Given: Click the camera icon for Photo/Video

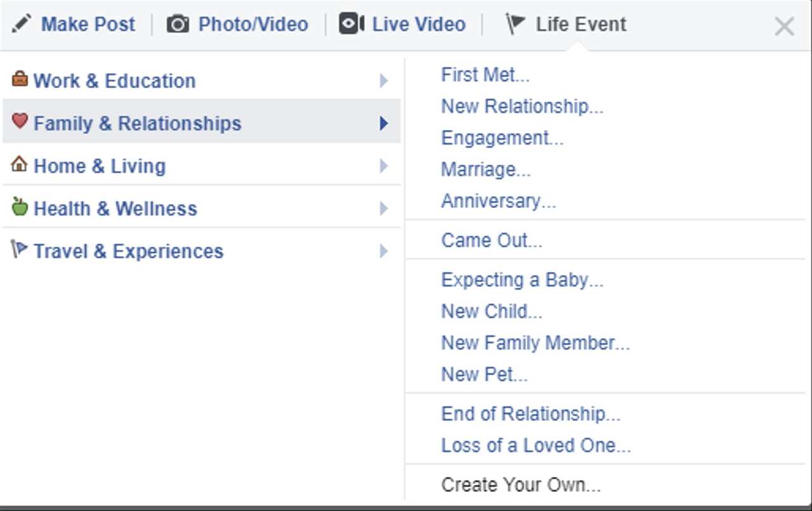Looking at the screenshot, I should 178,24.
